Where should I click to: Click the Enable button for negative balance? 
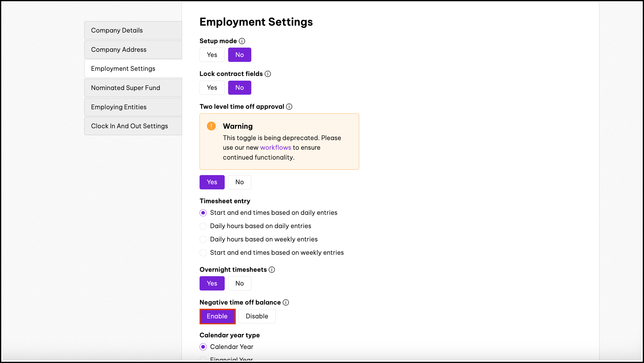(217, 316)
